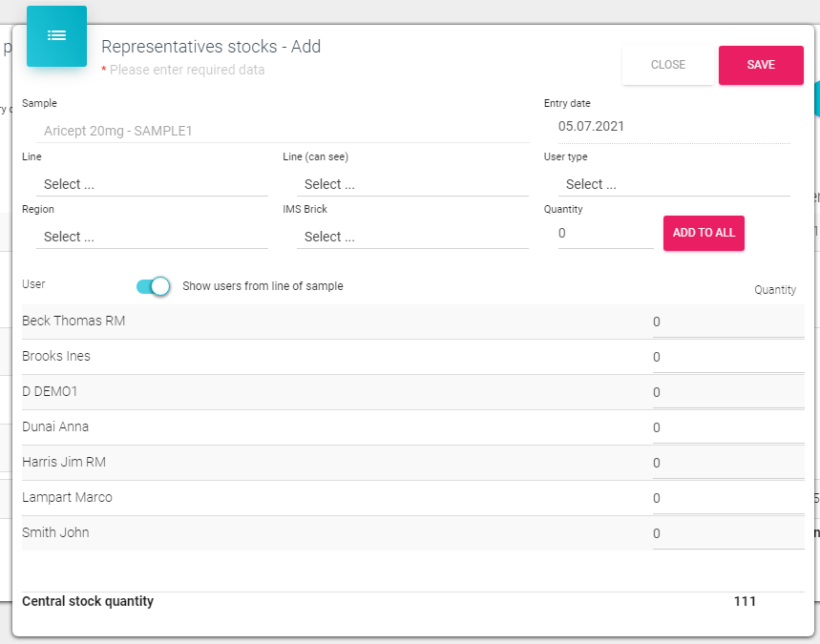820x644 pixels.
Task: Edit quantity for Beck Thomas RM
Action: click(x=727, y=322)
